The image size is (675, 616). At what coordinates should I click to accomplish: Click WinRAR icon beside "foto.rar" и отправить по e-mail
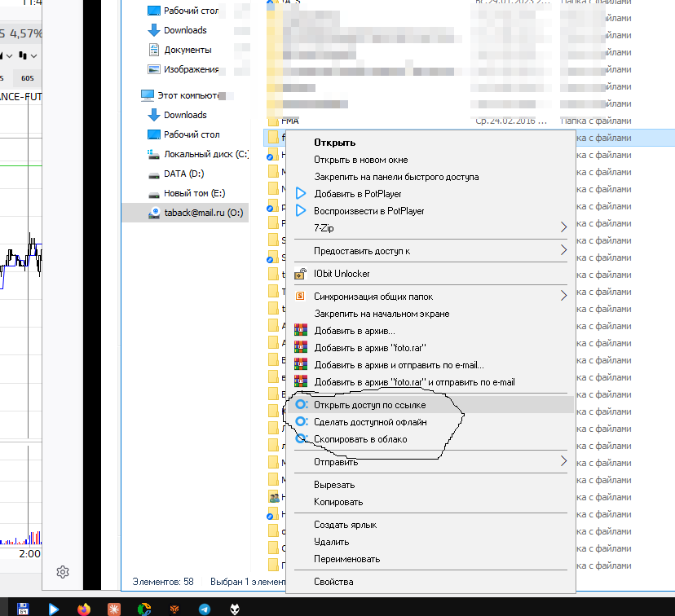(x=301, y=381)
